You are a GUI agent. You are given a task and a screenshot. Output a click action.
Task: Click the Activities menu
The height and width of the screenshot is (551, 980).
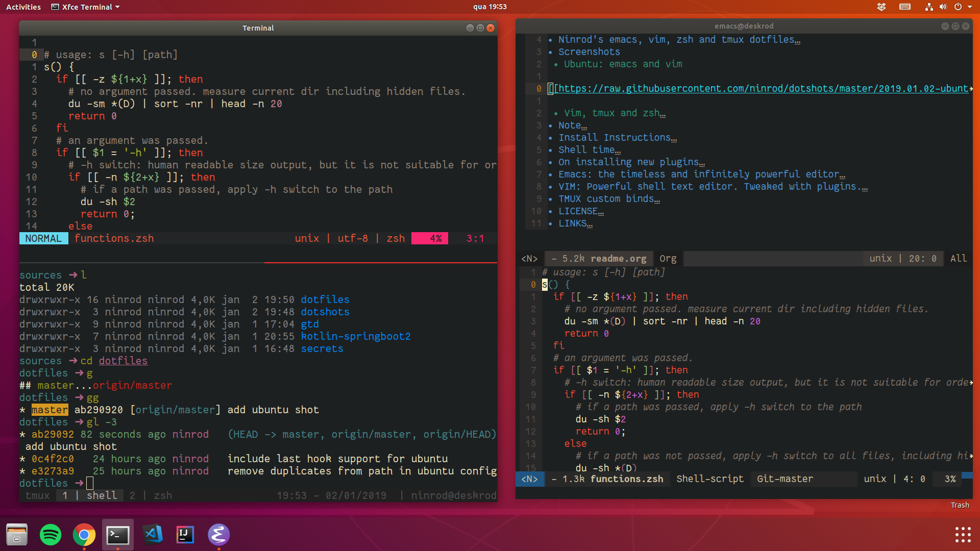(x=23, y=7)
